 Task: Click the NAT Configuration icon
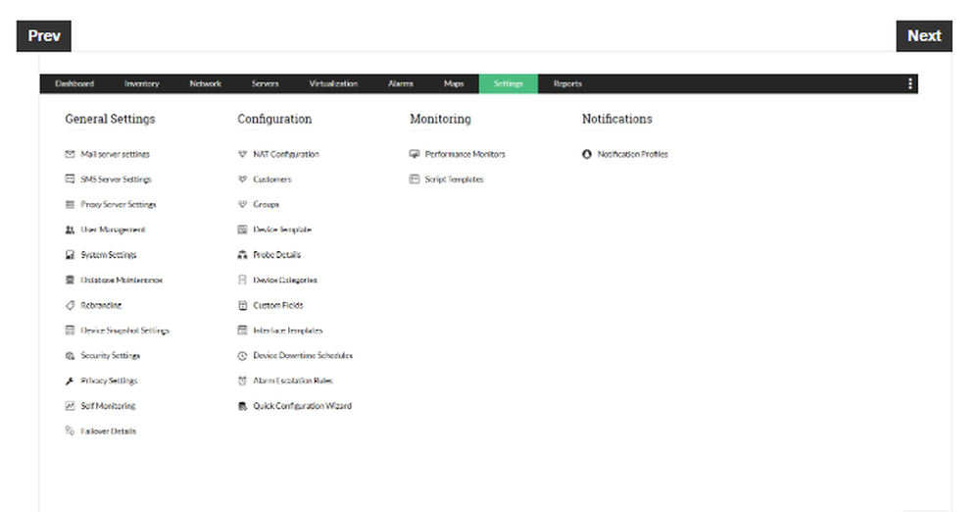pyautogui.click(x=242, y=154)
